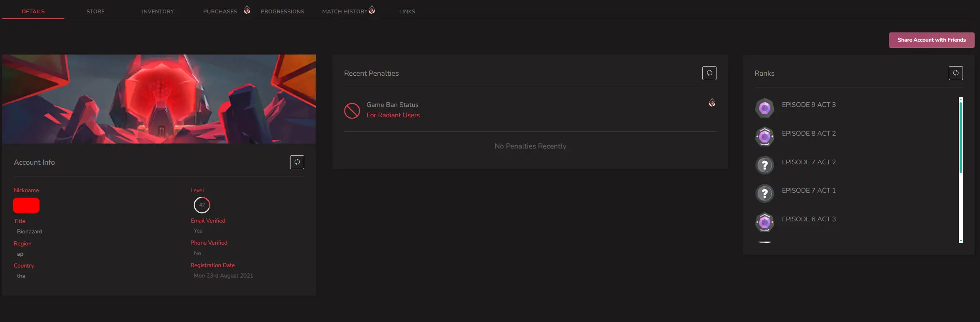Viewport: 980px width, 322px height.
Task: Click the Ranks list scrollbar down arrow
Action: click(x=960, y=240)
